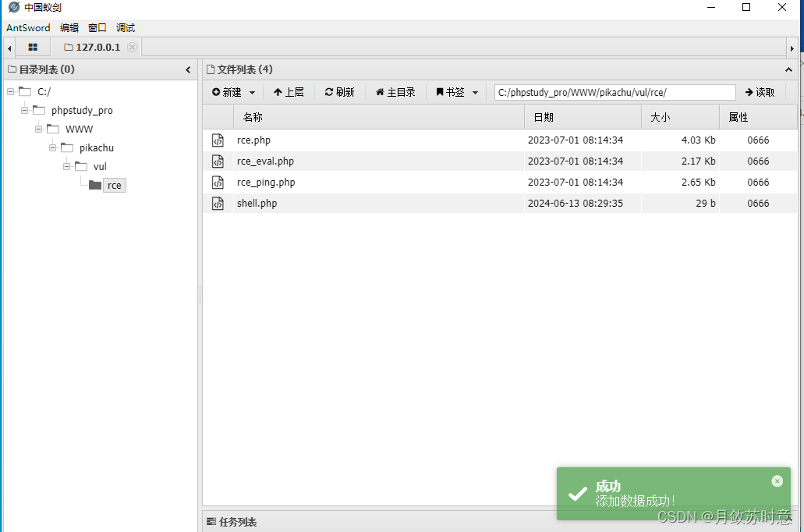Sort by the 名称 column header
The width and height of the screenshot is (804, 532).
point(378,117)
